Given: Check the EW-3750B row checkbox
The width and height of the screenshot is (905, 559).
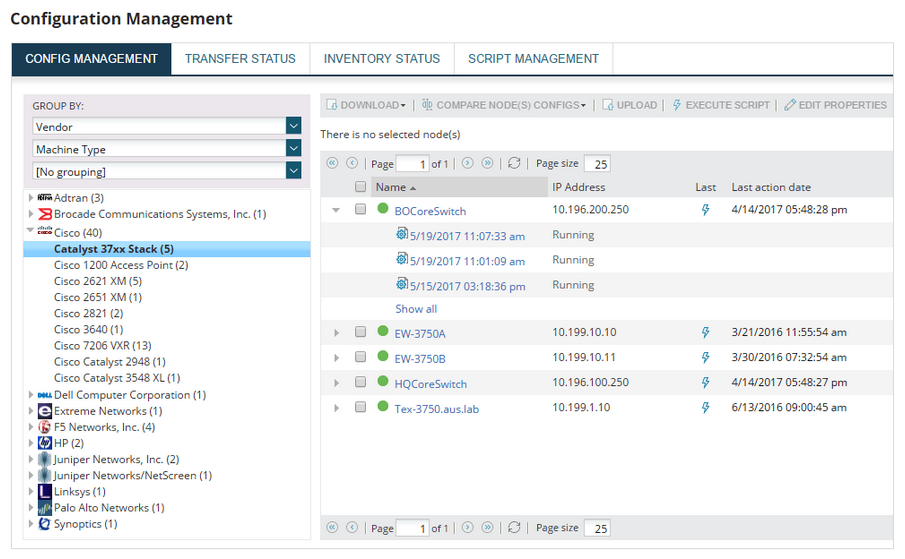Looking at the screenshot, I should coord(361,357).
